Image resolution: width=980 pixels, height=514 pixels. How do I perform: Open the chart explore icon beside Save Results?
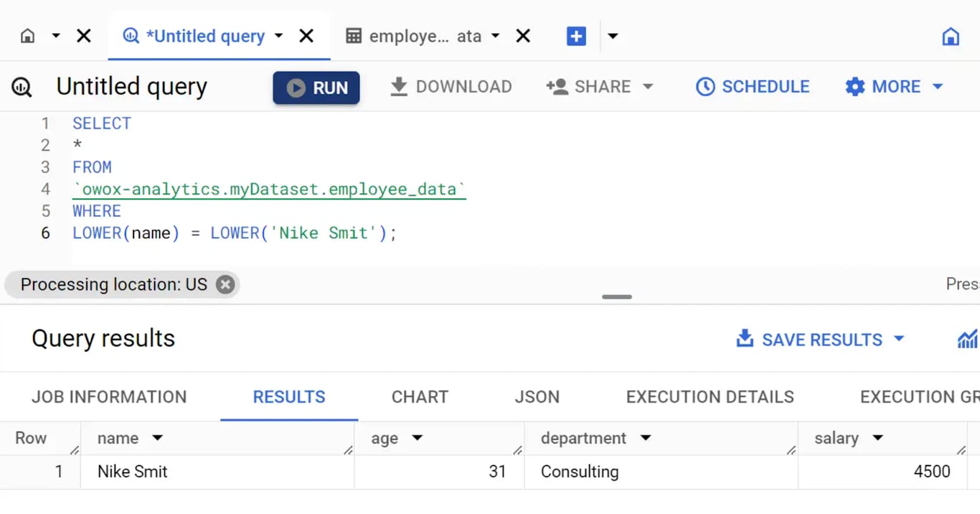tap(968, 339)
